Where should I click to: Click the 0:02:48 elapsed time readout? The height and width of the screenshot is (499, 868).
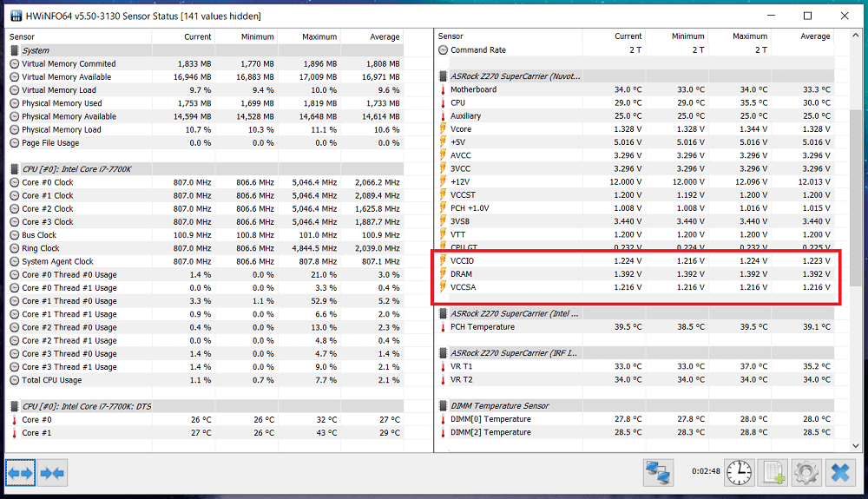[706, 471]
